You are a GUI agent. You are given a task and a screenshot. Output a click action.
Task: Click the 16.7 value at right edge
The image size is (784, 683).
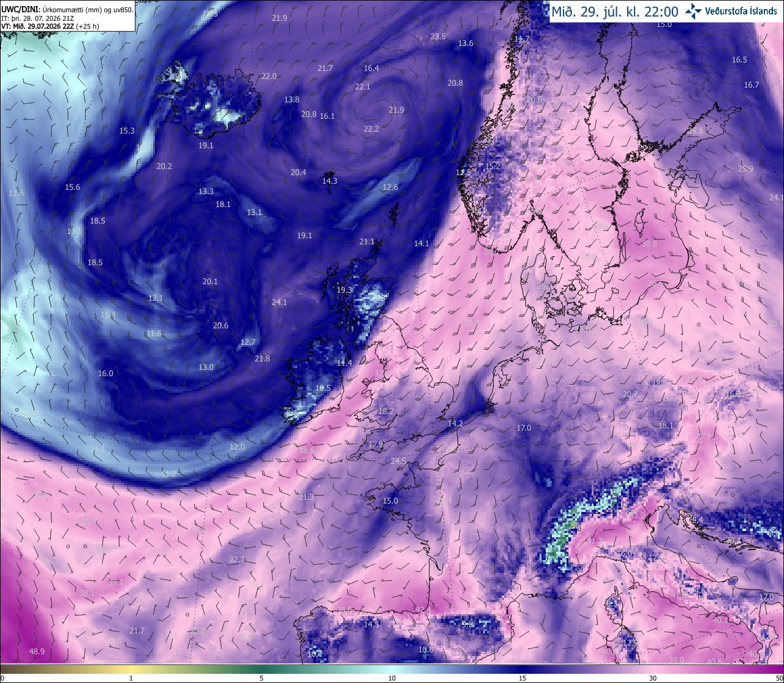(752, 85)
